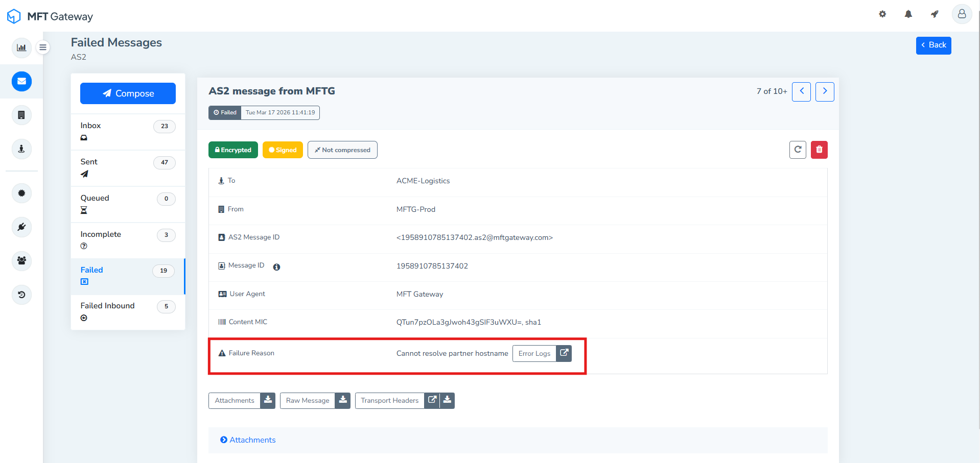Viewport: 980px width, 463px height.
Task: Click the rocket icon in header
Action: pyautogui.click(x=935, y=14)
